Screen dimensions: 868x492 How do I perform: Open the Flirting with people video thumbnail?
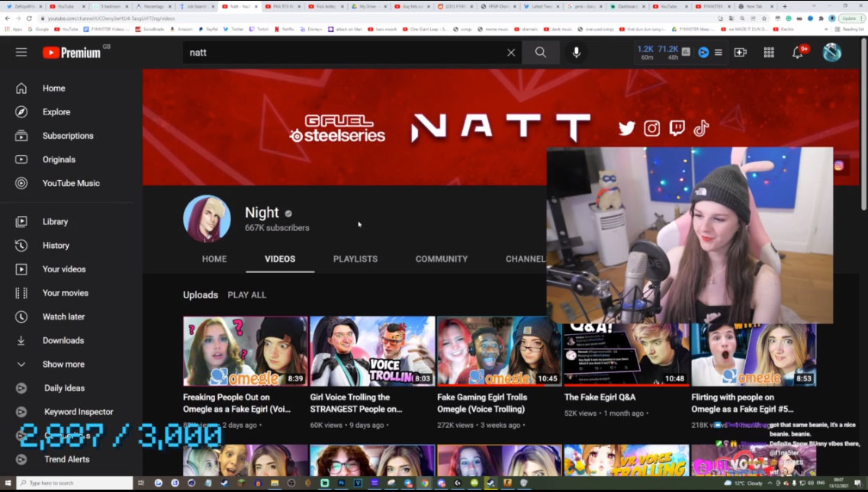click(754, 355)
